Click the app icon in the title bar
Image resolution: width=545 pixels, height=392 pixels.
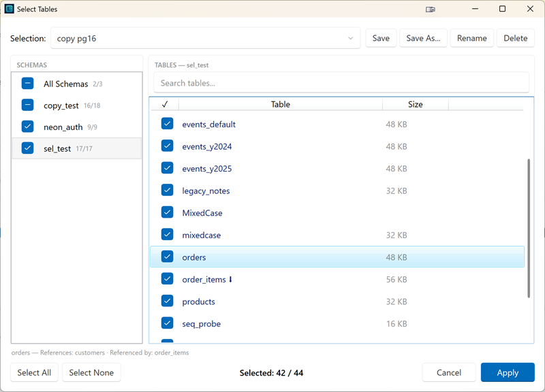coord(10,9)
